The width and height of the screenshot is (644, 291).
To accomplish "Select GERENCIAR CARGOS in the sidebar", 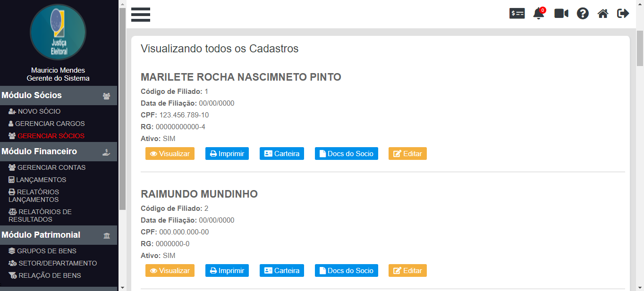I will (50, 124).
